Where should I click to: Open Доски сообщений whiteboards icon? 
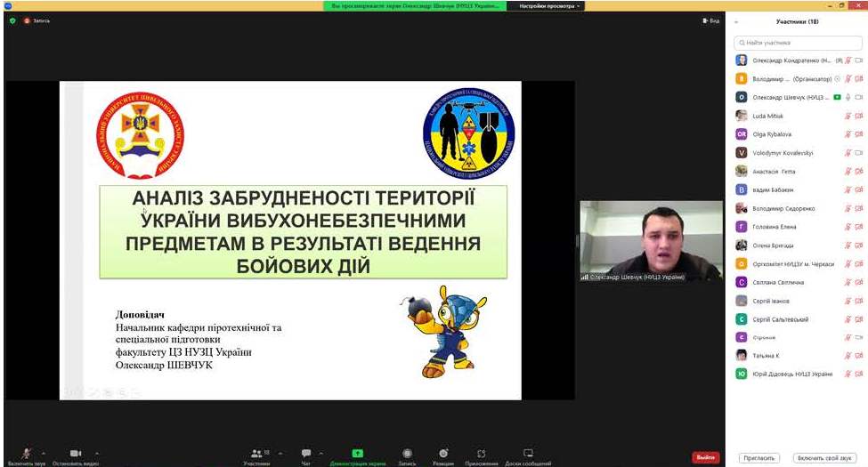(x=528, y=454)
